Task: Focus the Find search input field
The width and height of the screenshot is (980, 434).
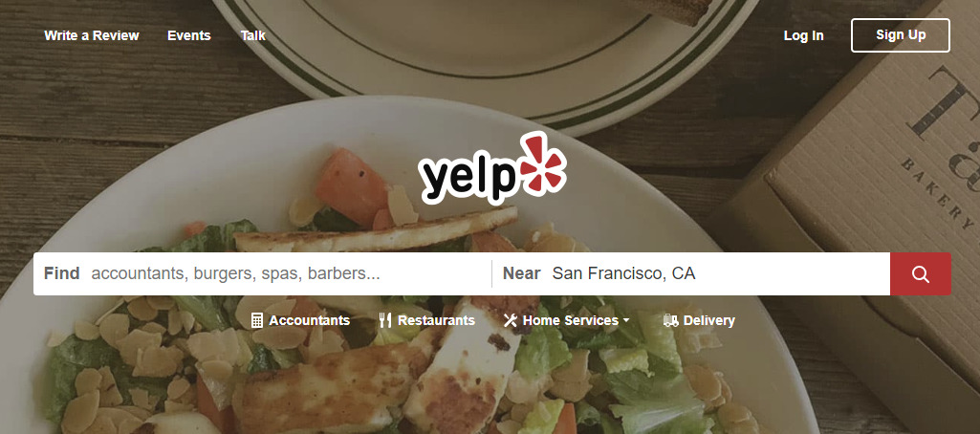Action: (x=290, y=273)
